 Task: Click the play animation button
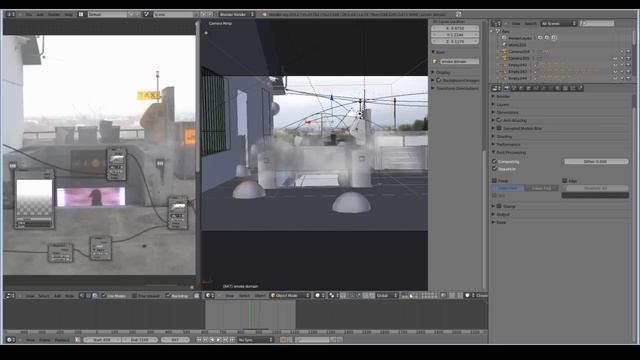pyautogui.click(x=219, y=340)
